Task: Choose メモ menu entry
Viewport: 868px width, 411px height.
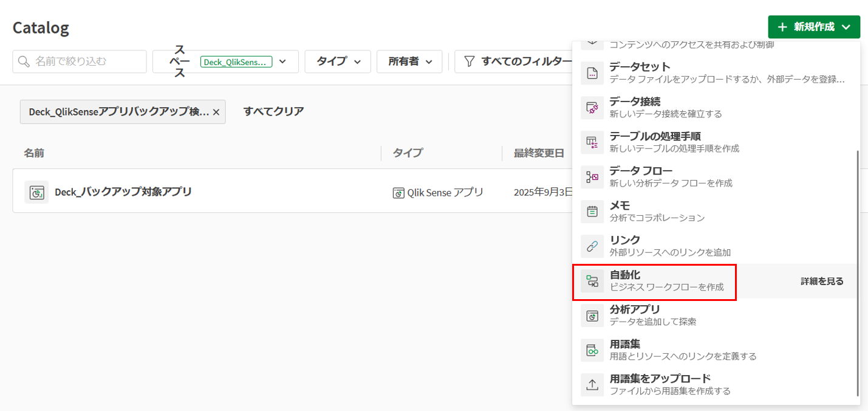Action: pyautogui.click(x=716, y=212)
